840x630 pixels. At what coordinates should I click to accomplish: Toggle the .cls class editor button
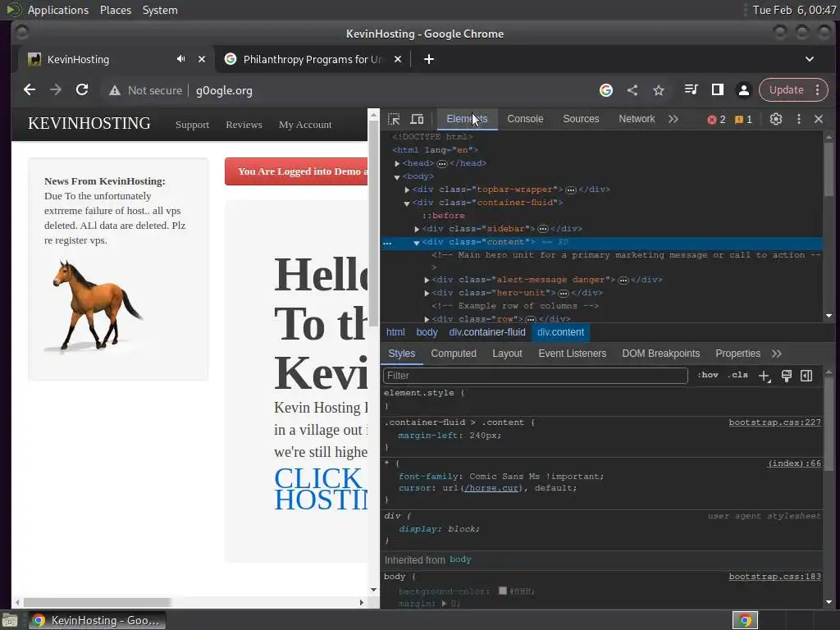pyautogui.click(x=737, y=375)
